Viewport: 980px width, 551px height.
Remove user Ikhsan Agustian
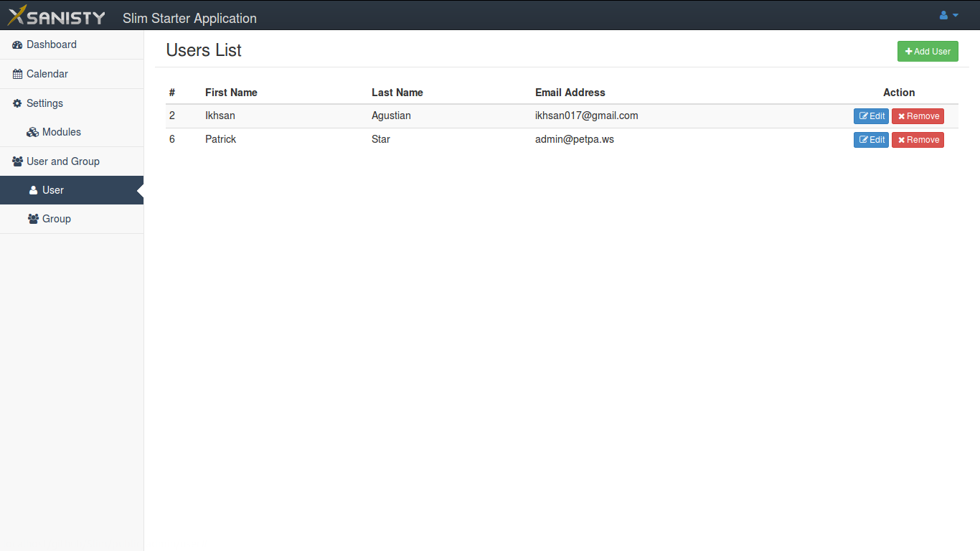tap(918, 116)
